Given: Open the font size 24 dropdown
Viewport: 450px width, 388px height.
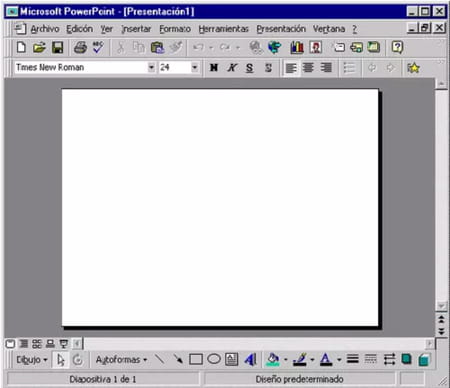Looking at the screenshot, I should 195,67.
